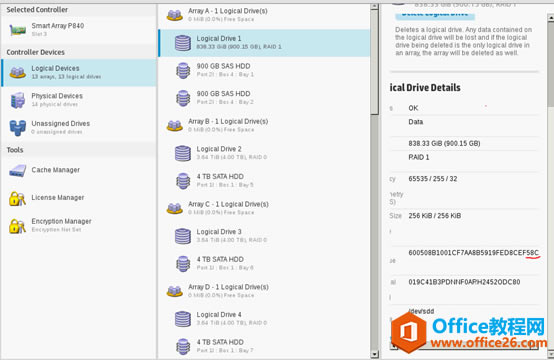Select the Smart Array P840 controller icon

pyautogui.click(x=17, y=30)
